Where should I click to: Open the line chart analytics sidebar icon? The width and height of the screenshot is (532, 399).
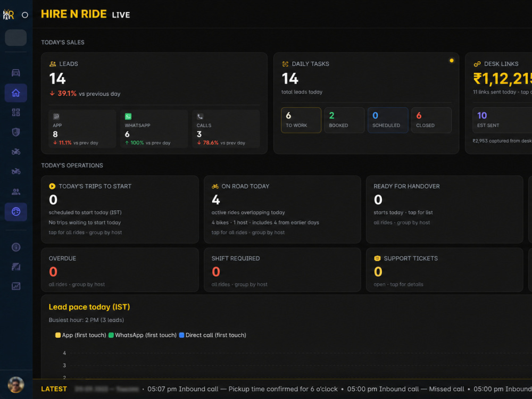tap(15, 286)
